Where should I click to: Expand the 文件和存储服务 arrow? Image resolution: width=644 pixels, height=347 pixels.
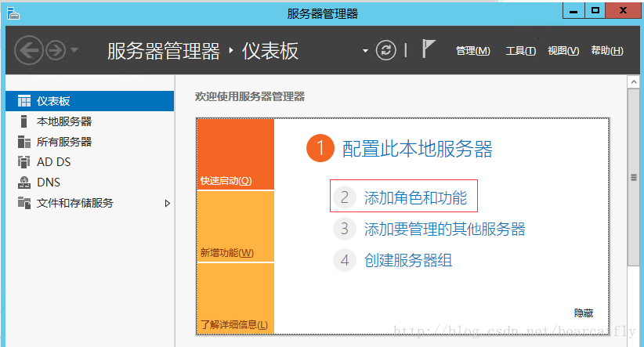(167, 203)
